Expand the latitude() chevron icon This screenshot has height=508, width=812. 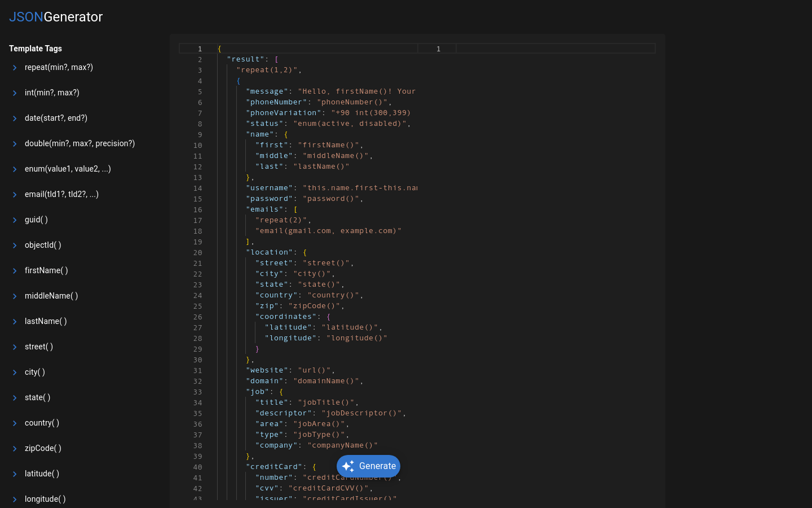click(15, 474)
